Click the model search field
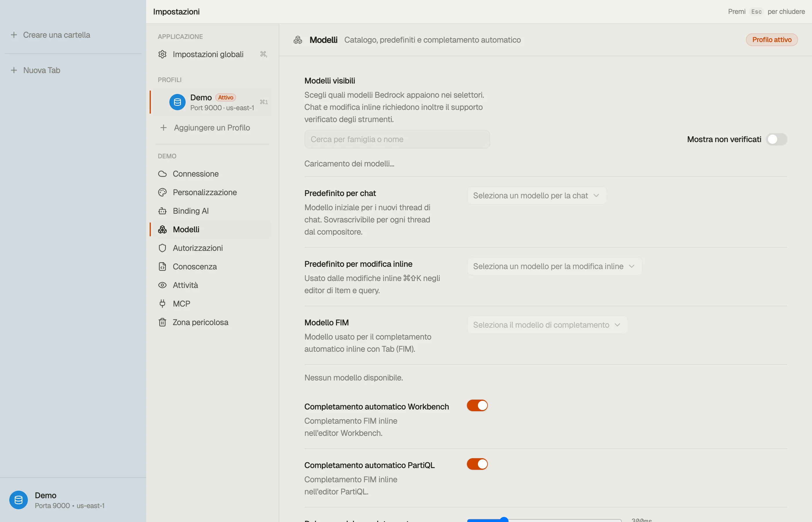The width and height of the screenshot is (812, 522). click(397, 139)
